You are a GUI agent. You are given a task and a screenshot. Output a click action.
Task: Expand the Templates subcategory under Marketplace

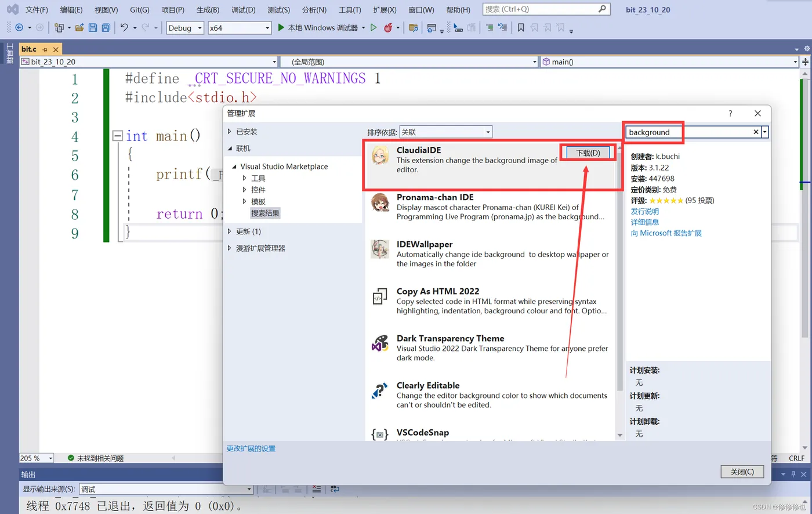click(x=244, y=201)
